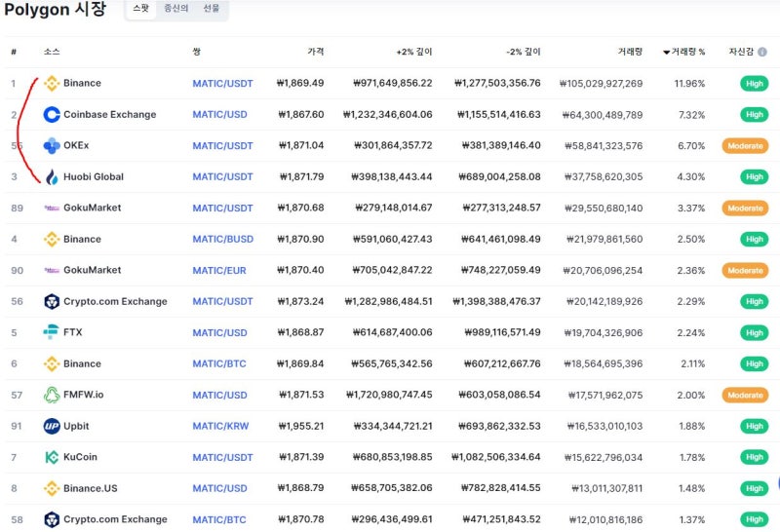Open Binance MATIC/USDT pair link
This screenshot has width=780, height=532.
coord(222,84)
